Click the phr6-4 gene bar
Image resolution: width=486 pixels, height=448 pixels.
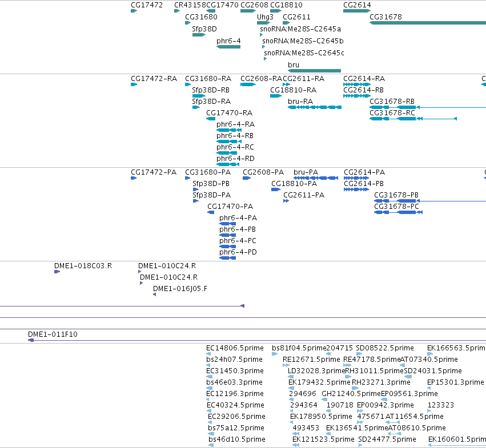[x=228, y=47]
